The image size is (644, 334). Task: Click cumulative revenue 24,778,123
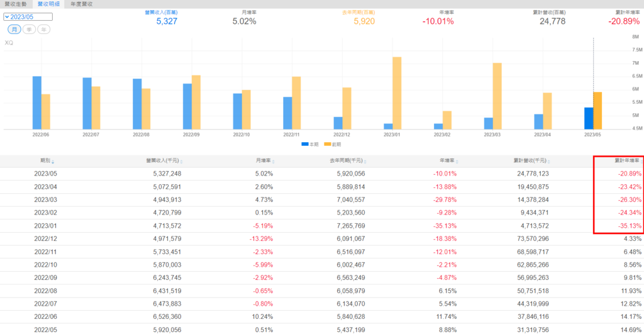click(533, 174)
